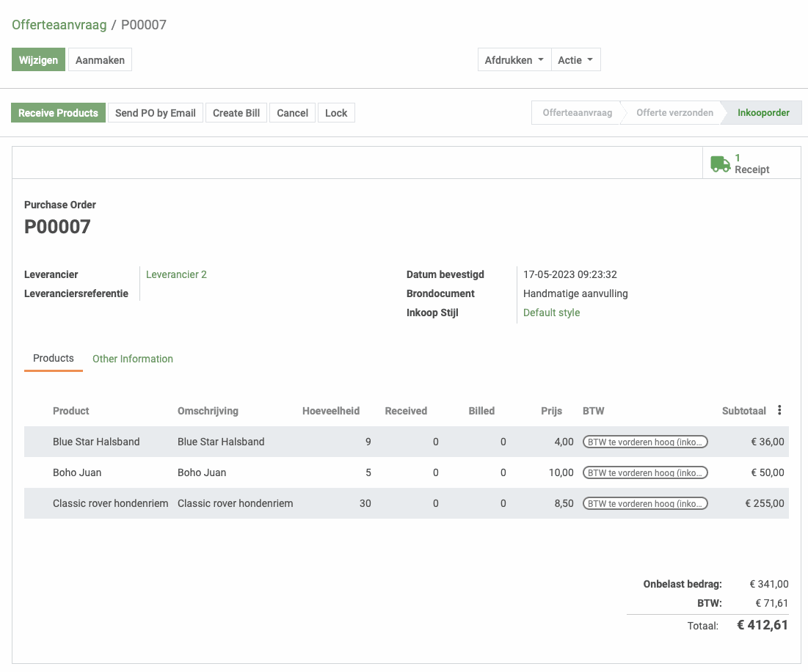This screenshot has height=672, width=808.
Task: Switch to Other Information tab
Action: 133,359
